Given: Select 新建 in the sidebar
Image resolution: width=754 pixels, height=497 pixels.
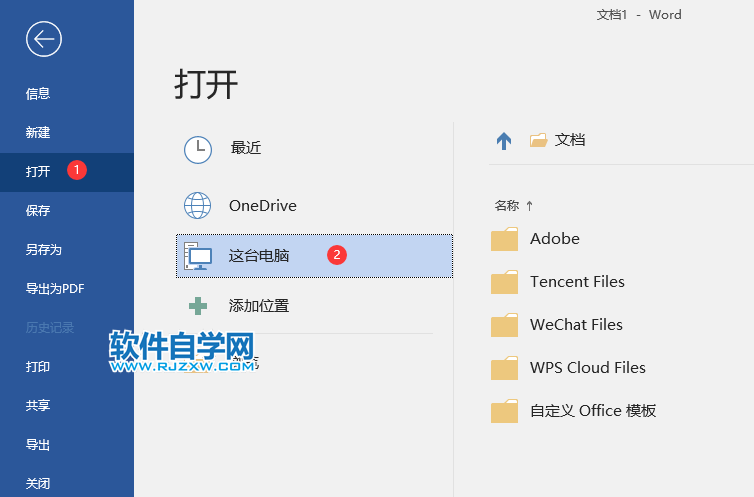Looking at the screenshot, I should click(x=38, y=133).
